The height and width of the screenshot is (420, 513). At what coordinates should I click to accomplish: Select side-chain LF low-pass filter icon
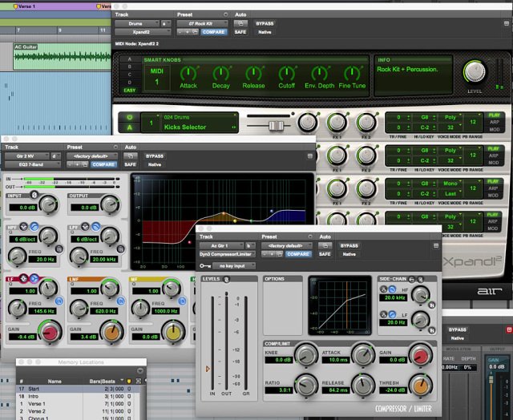(392, 314)
